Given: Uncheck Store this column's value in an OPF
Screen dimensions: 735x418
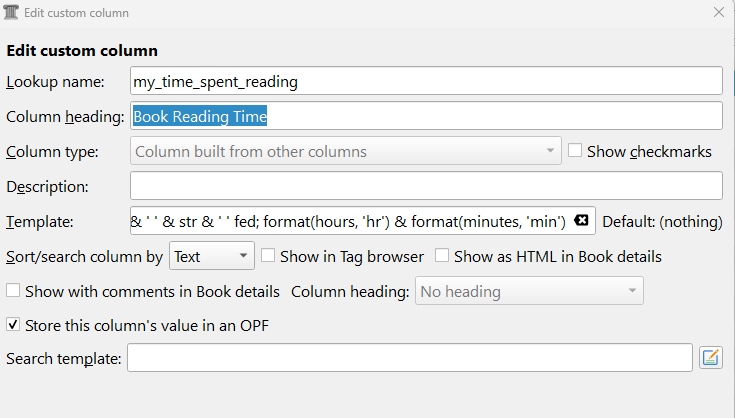Looking at the screenshot, I should click(13, 324).
